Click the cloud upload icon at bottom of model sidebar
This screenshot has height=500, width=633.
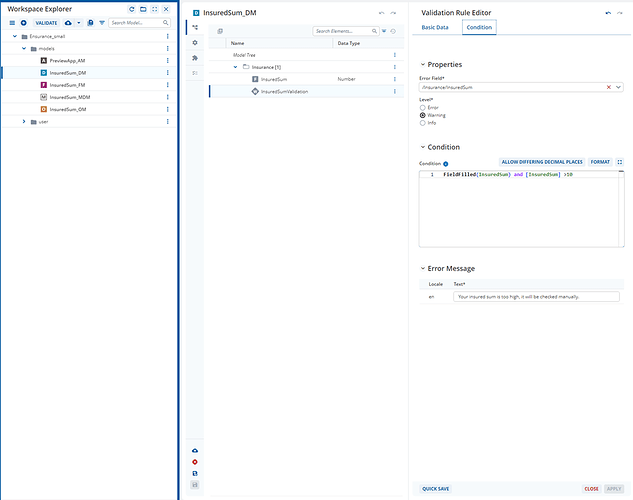tap(195, 450)
